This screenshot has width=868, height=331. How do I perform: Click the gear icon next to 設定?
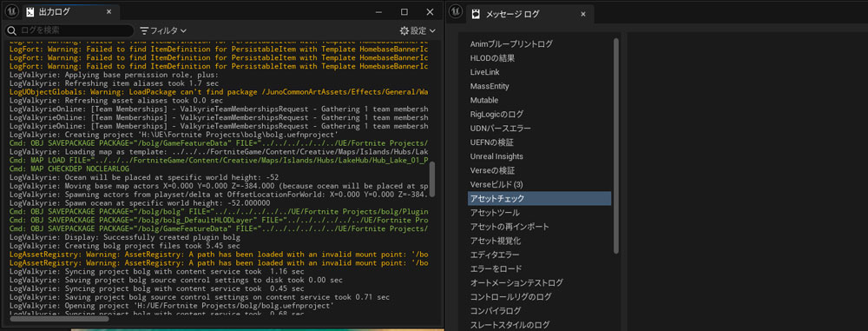(x=404, y=30)
